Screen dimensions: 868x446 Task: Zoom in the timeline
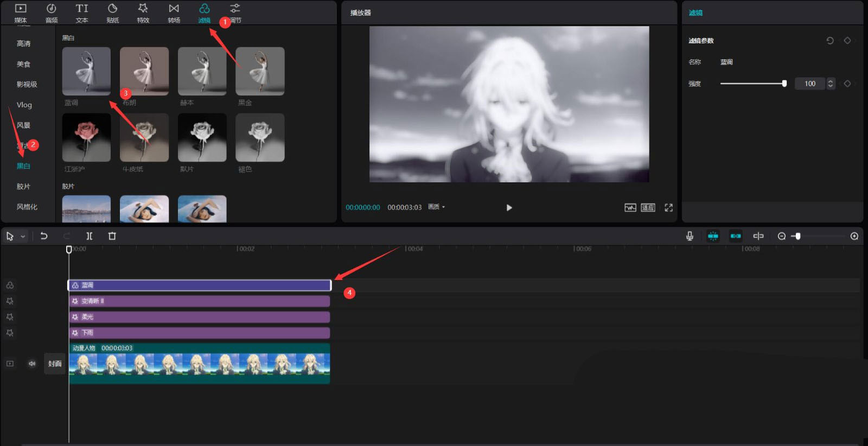(854, 236)
